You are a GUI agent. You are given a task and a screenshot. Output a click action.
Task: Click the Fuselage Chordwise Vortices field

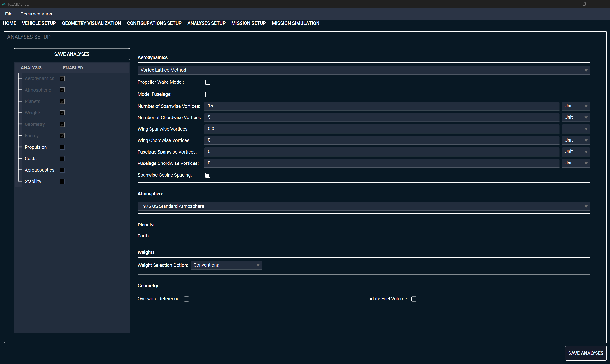tap(382, 163)
